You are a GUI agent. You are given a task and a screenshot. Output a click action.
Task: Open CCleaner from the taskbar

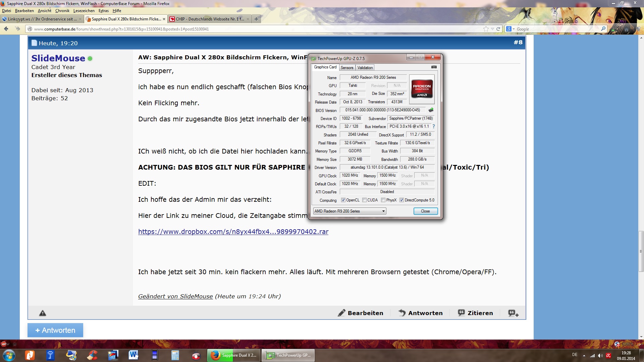click(x=92, y=355)
